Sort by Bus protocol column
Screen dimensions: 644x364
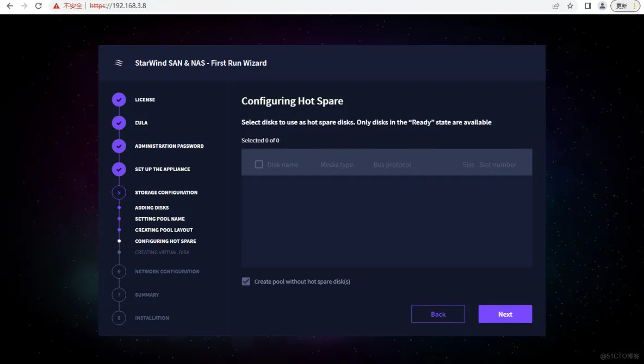(392, 165)
